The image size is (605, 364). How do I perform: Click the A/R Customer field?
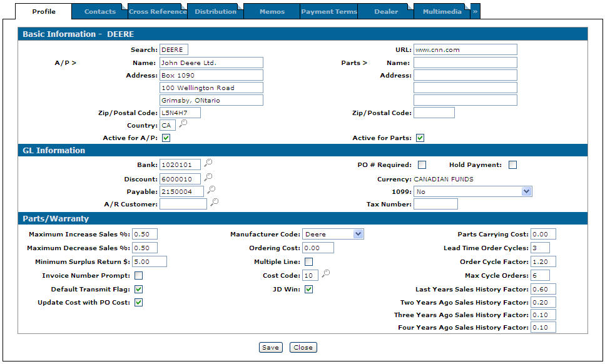183,204
